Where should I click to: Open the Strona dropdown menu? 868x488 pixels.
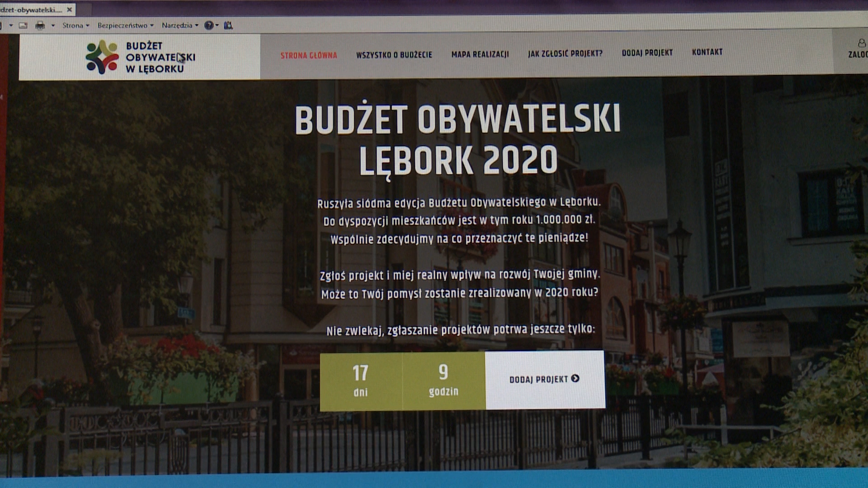(76, 25)
